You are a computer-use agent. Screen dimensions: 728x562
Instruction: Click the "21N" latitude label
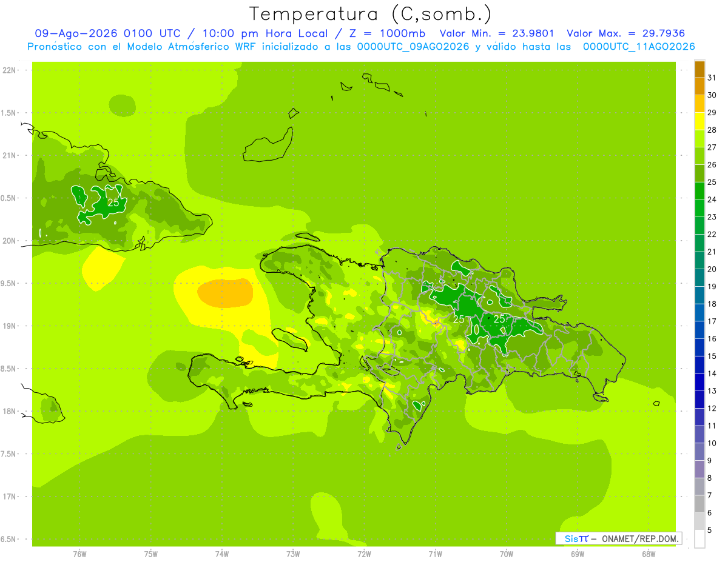[x=9, y=156]
